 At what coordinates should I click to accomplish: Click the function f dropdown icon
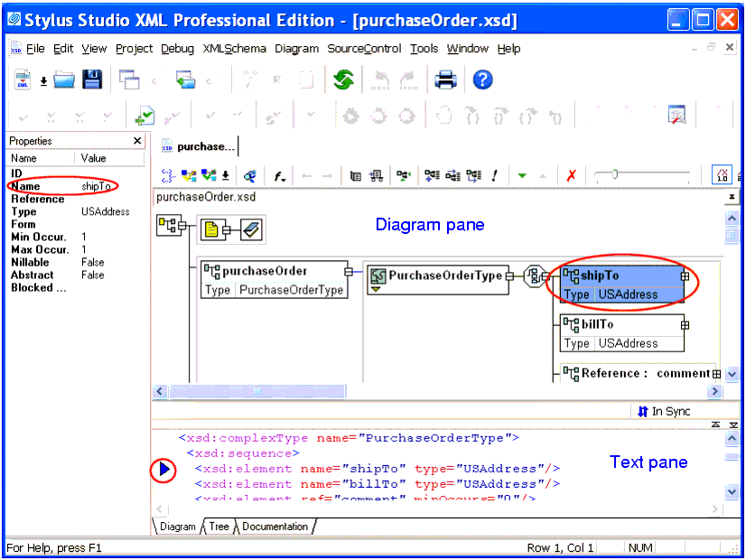point(280,176)
